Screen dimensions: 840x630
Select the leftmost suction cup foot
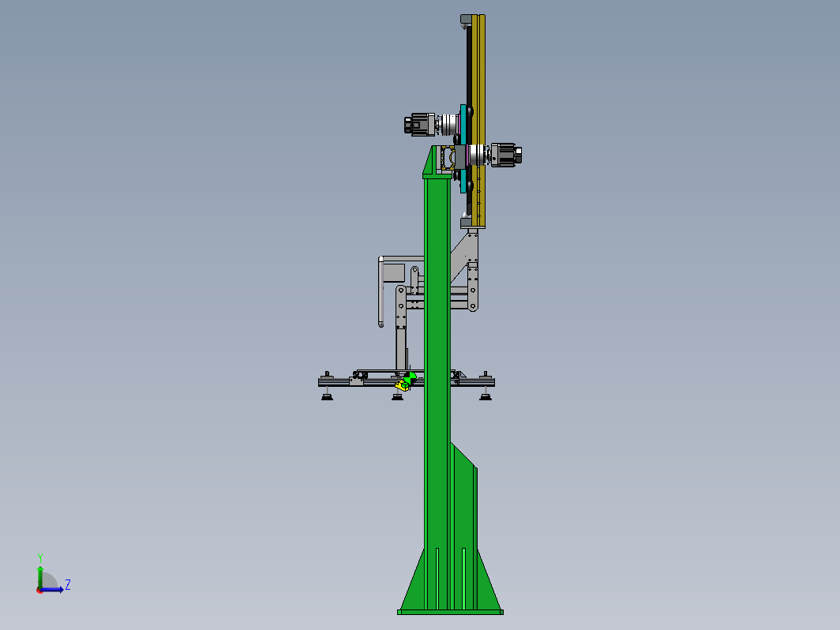coord(327,396)
